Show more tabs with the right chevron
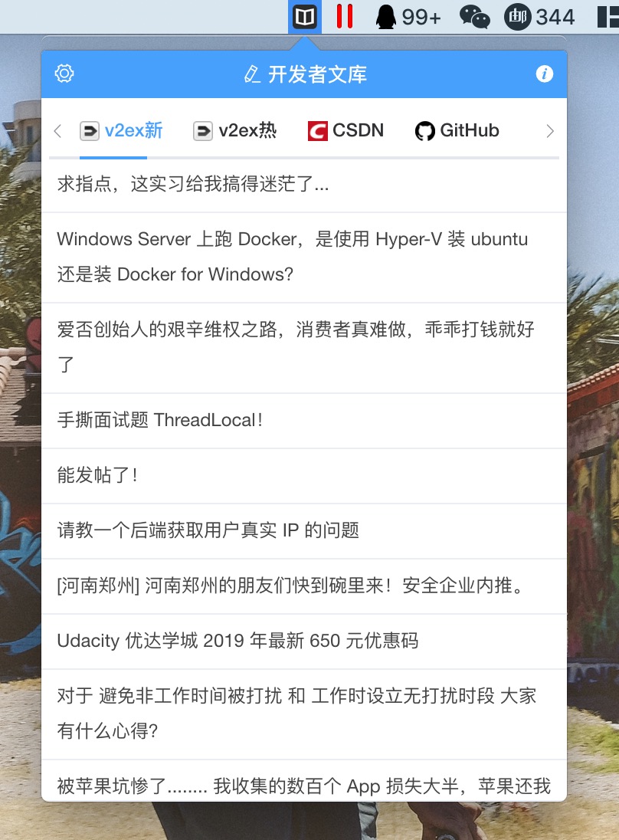 point(550,131)
